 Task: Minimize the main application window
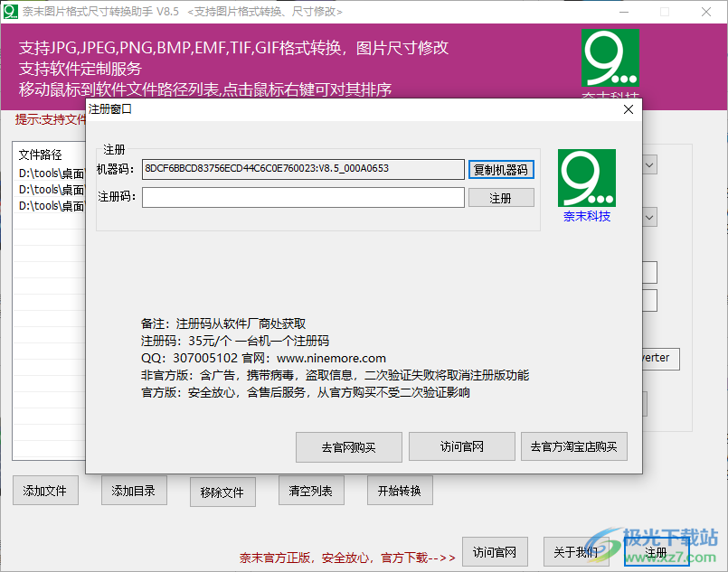624,12
